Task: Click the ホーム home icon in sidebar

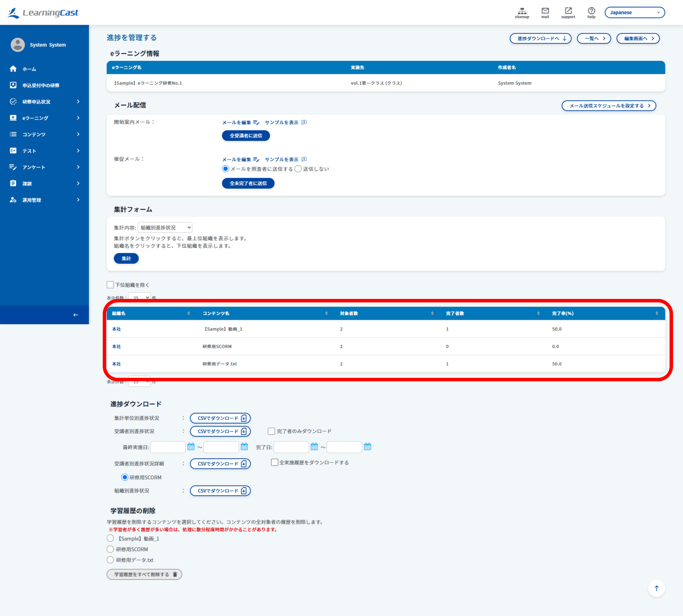Action: click(13, 69)
